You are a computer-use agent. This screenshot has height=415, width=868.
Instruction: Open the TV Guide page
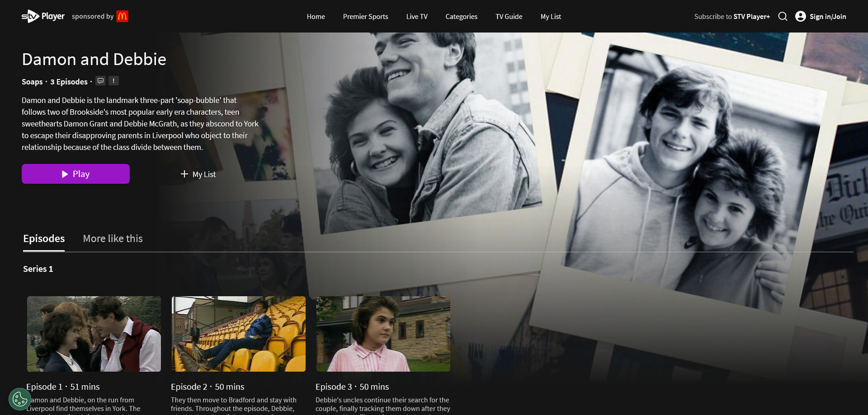[509, 17]
